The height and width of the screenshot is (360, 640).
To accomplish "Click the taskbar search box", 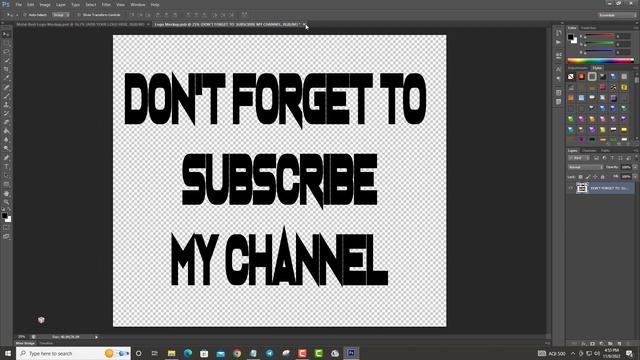I will tap(73, 353).
